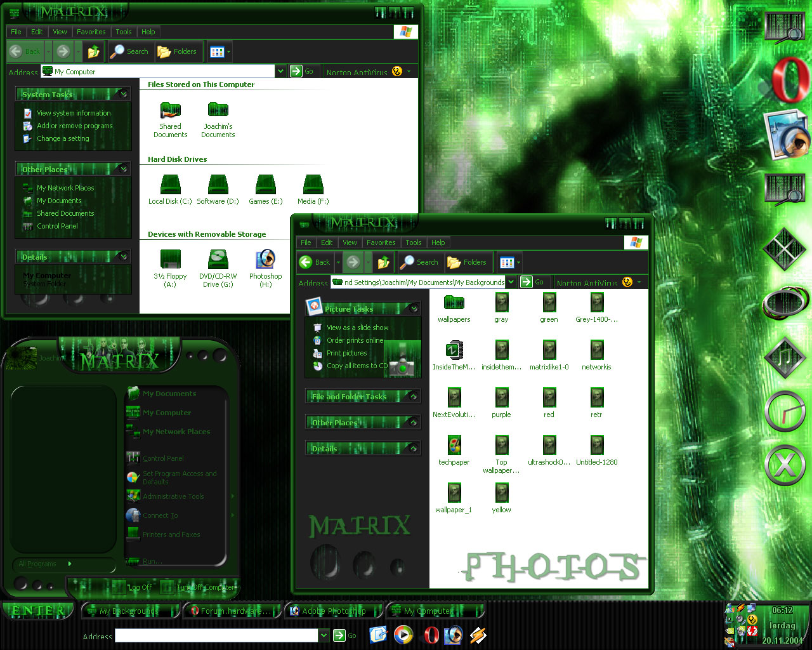Open the clock icon in the desktop dock
The width and height of the screenshot is (812, 650).
(x=785, y=412)
